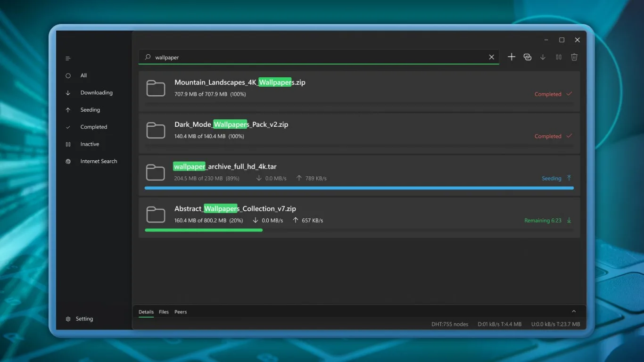The image size is (644, 362).
Task: Click the toolbar pause icon
Action: [x=559, y=57]
